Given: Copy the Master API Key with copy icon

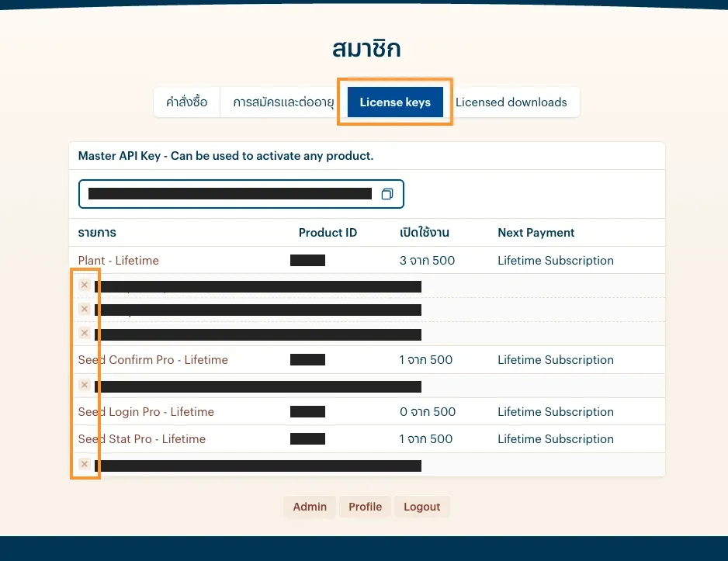Looking at the screenshot, I should pos(387,194).
